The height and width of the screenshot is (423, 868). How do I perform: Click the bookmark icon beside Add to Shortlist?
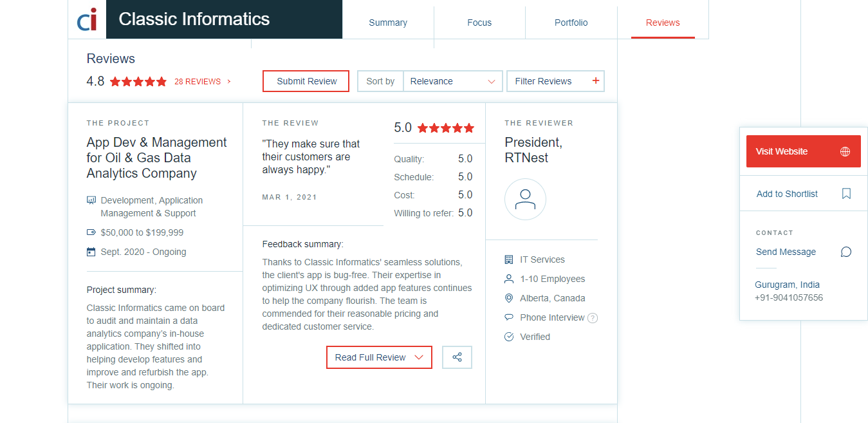846,194
